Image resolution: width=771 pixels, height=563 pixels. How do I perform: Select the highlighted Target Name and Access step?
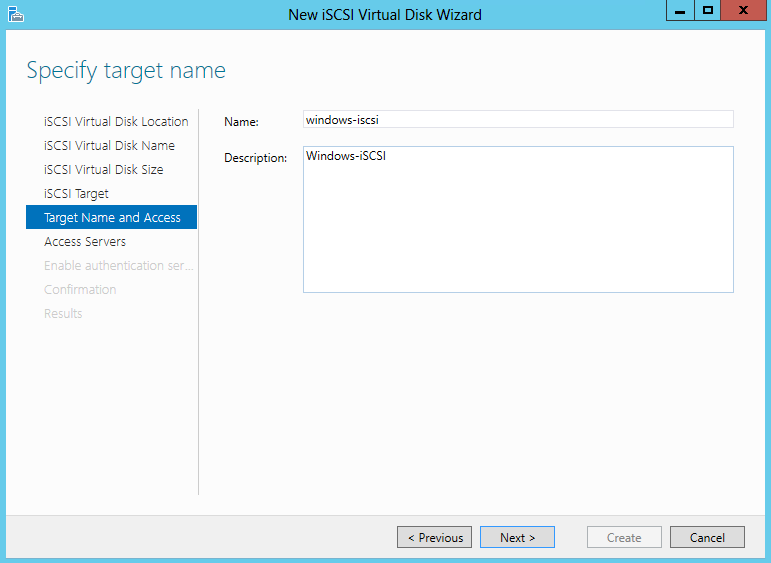[x=112, y=218]
